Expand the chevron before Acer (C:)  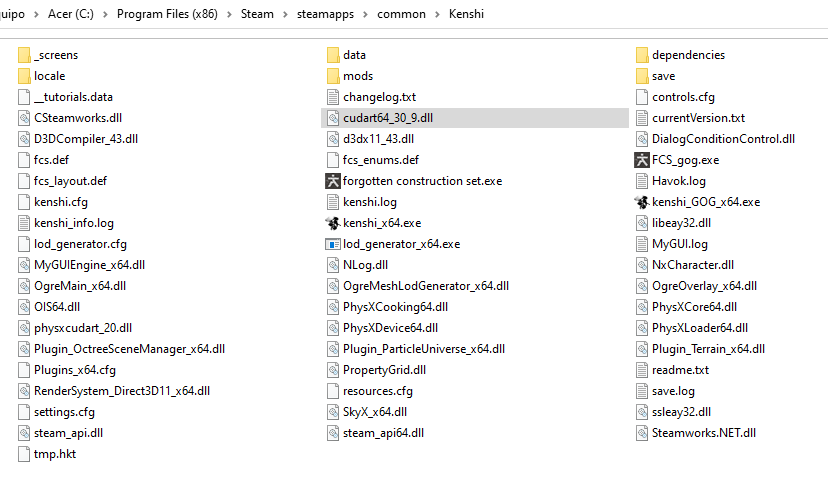36,14
